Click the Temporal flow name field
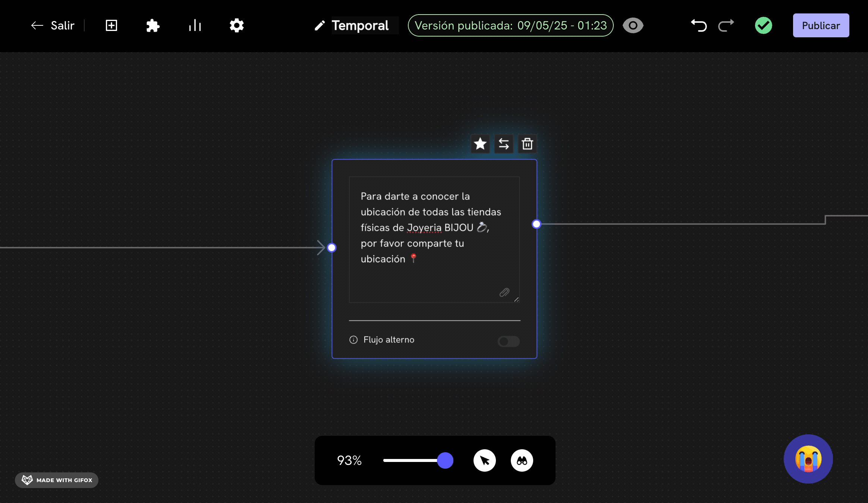Viewport: 868px width, 503px height. (x=360, y=25)
